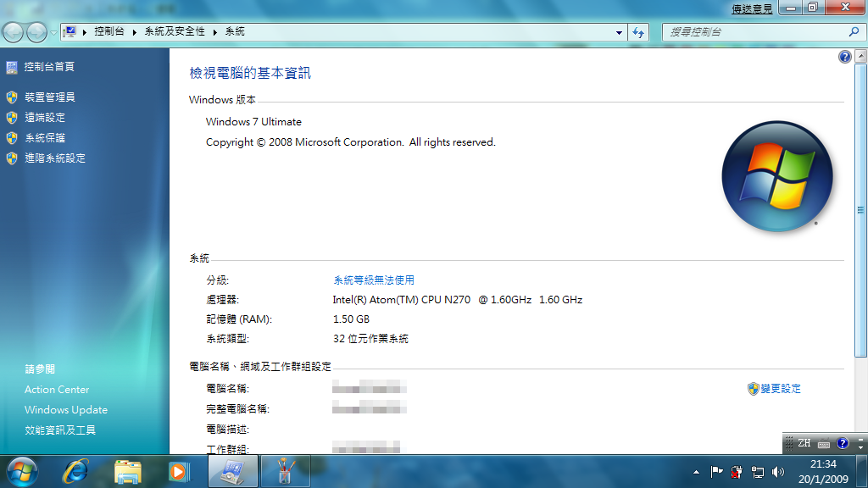Open Remote settings (遠端設定) link

pos(45,117)
